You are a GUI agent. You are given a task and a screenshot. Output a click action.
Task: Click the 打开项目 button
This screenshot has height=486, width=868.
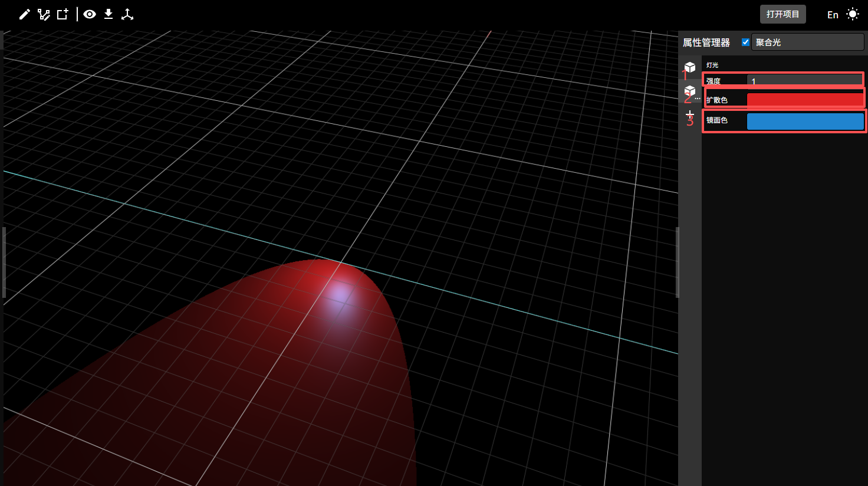pos(782,14)
